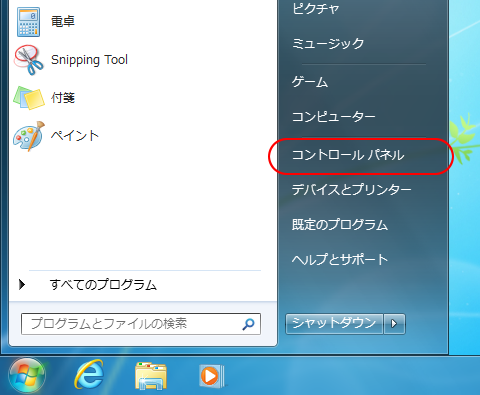
Task: Open Internet Explorer from the taskbar
Action: 89,376
